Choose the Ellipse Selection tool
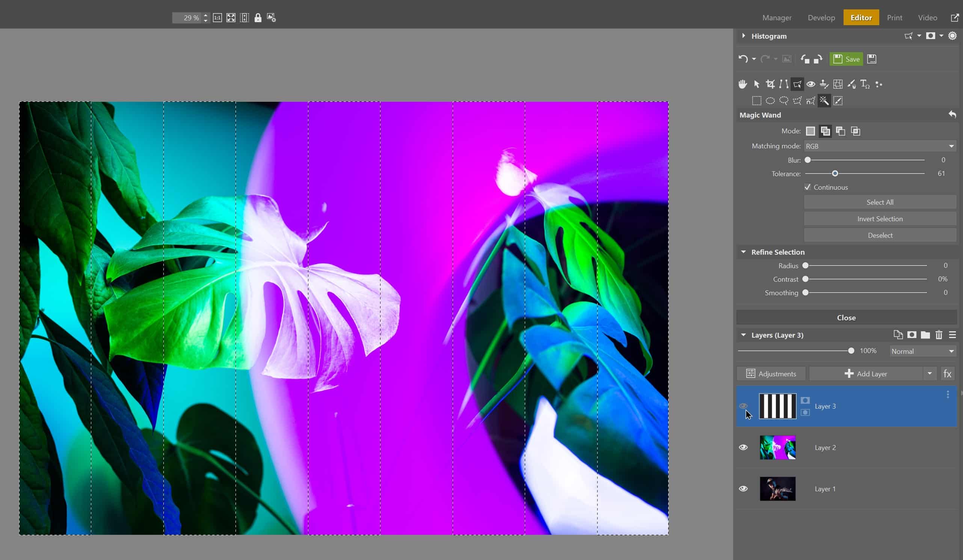This screenshot has width=963, height=560. (x=770, y=101)
